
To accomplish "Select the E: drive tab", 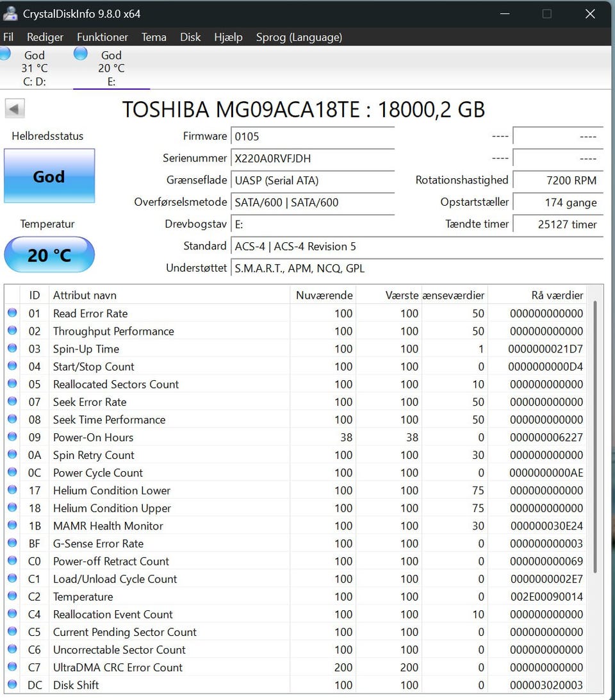I will tap(111, 68).
